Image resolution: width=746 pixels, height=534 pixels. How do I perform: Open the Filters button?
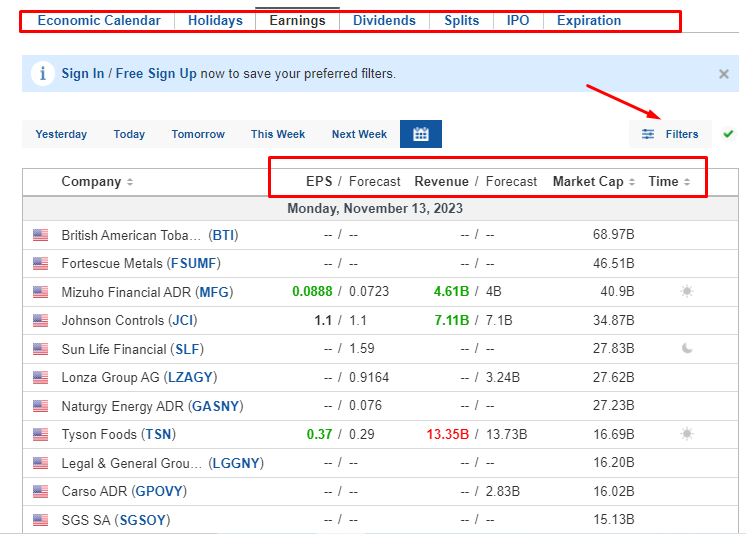pyautogui.click(x=670, y=134)
